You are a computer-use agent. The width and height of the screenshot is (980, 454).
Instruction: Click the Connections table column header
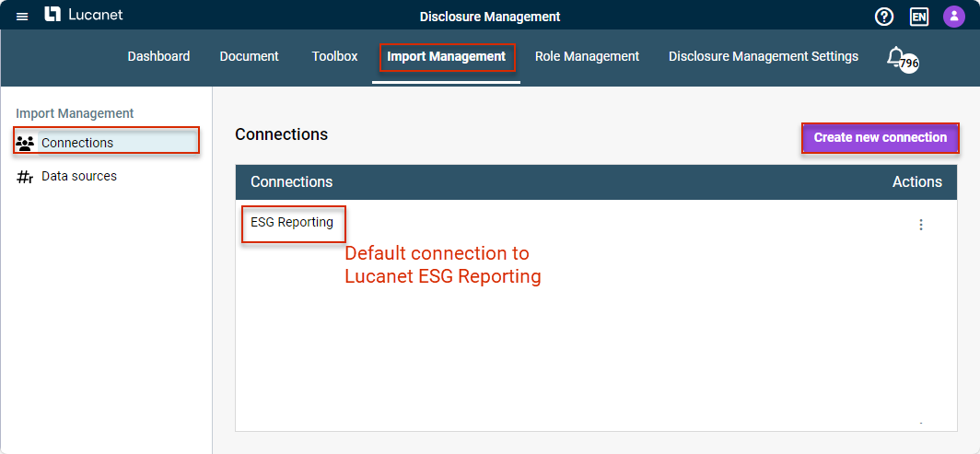292,181
